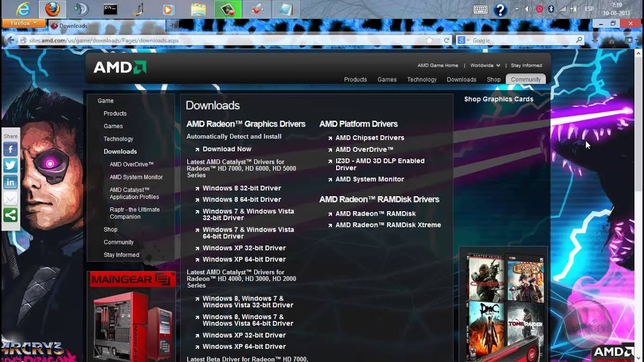Click the Crysis 3 game cover

[487, 278]
